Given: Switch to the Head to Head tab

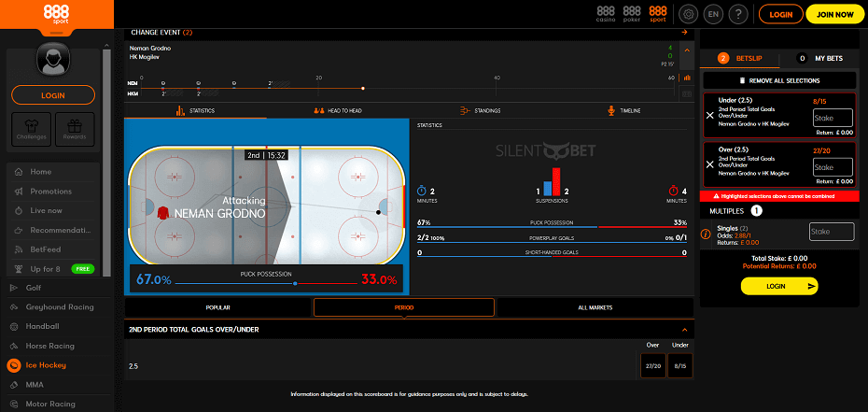Looking at the screenshot, I should pos(338,111).
